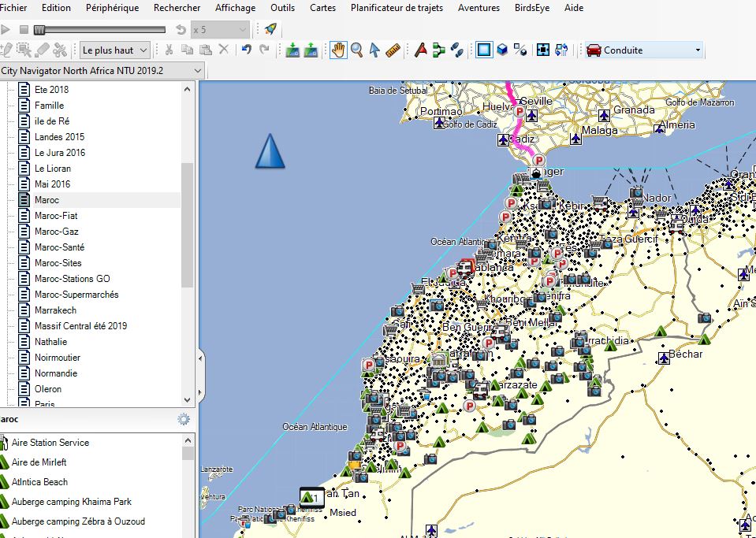756x538 pixels.
Task: Activate the Zoom magnifier tool
Action: [x=356, y=50]
